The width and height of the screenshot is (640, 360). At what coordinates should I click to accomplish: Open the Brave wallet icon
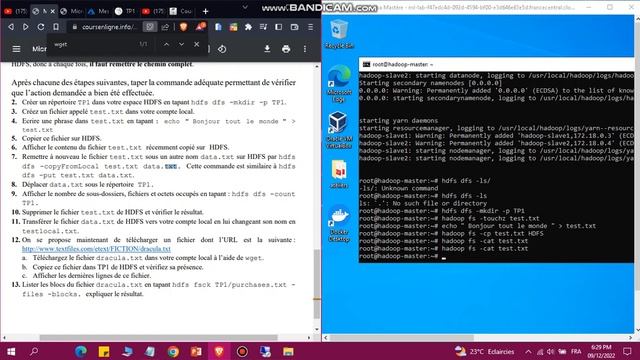(x=294, y=27)
